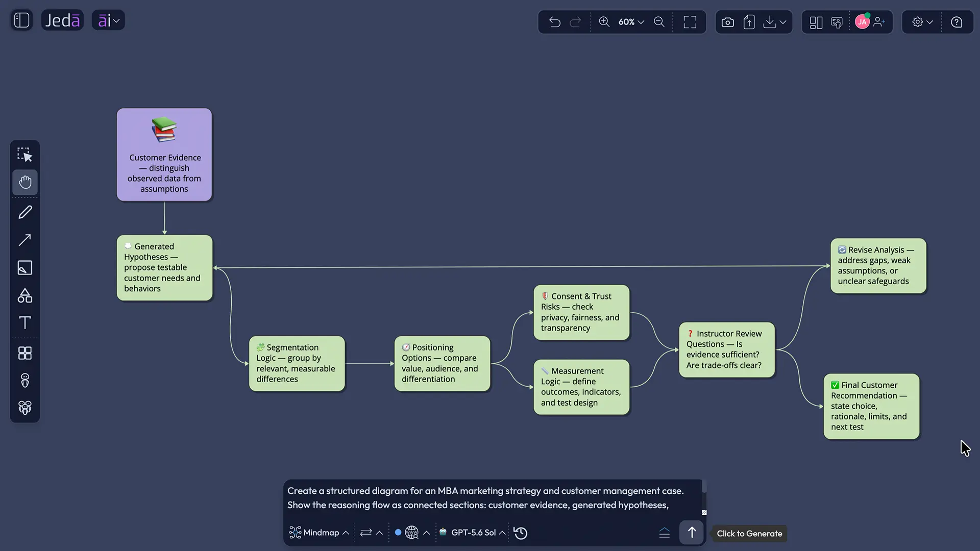Undo the last action

pyautogui.click(x=555, y=22)
